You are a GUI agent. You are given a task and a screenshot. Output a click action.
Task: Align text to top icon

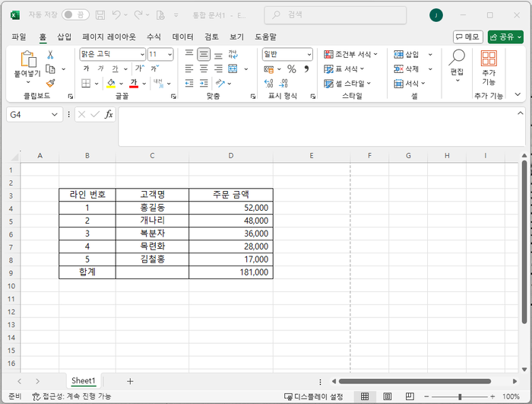[189, 54]
